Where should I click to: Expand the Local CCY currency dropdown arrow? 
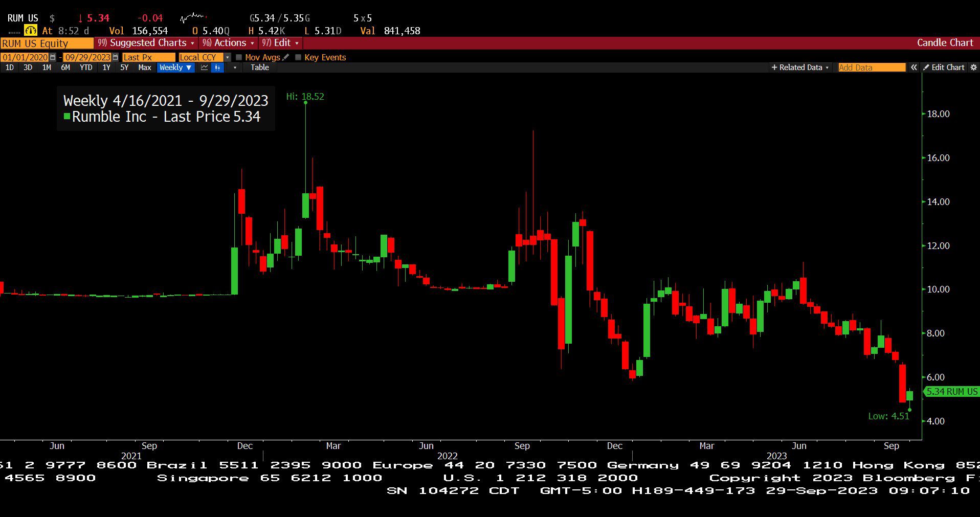pos(228,57)
